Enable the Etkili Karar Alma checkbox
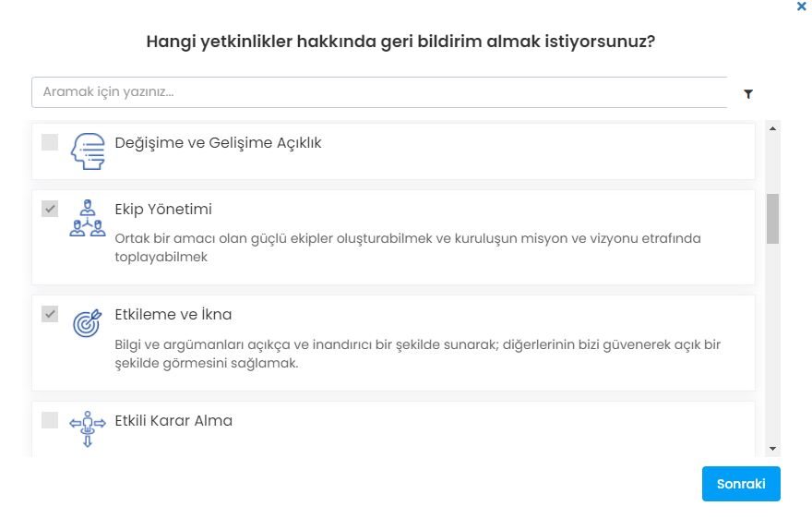812x518 pixels. coord(50,420)
